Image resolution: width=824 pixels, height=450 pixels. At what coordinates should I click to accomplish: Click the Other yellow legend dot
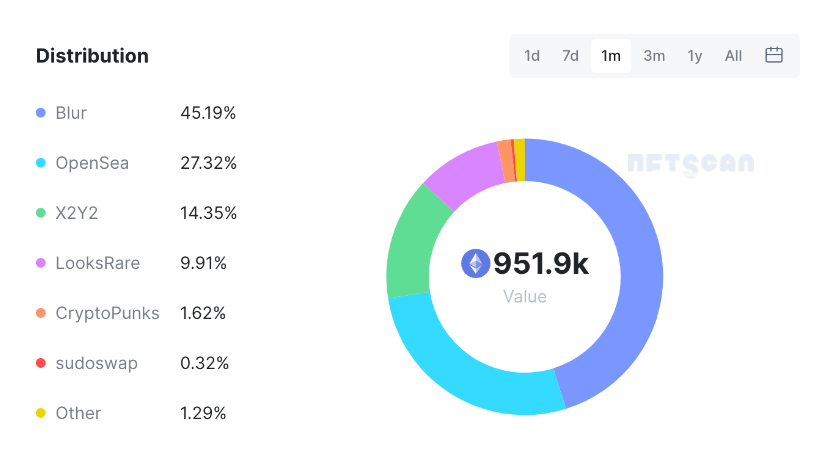pyautogui.click(x=41, y=413)
